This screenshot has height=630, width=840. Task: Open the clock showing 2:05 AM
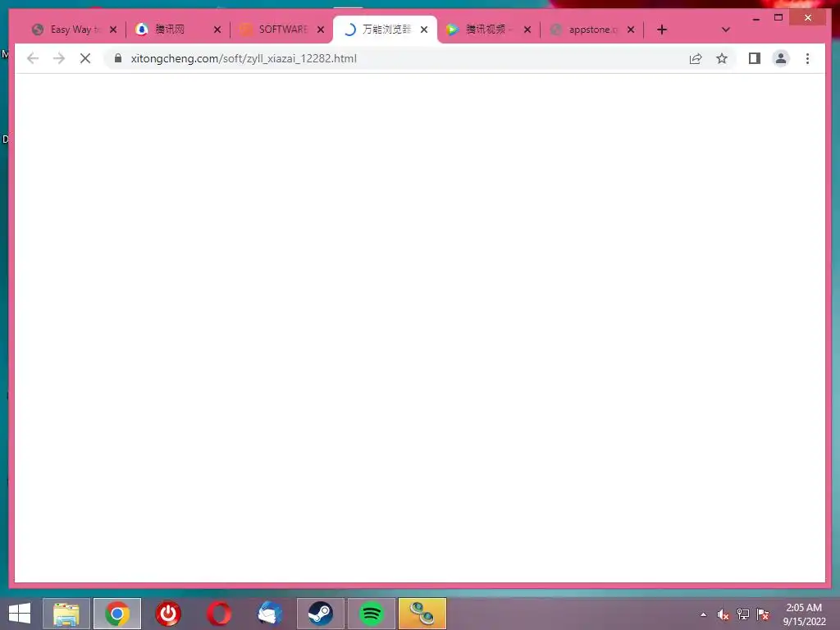pos(804,614)
